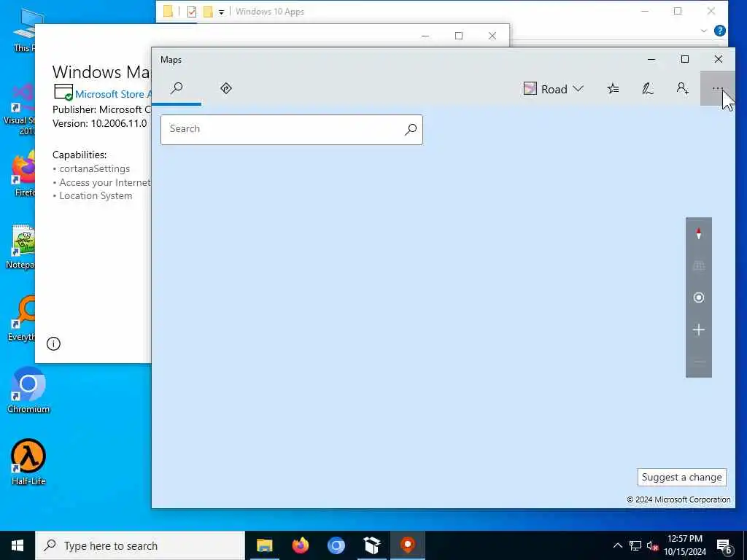Zoom in with the plus button
Viewport: 747px width, 560px height.
click(698, 330)
